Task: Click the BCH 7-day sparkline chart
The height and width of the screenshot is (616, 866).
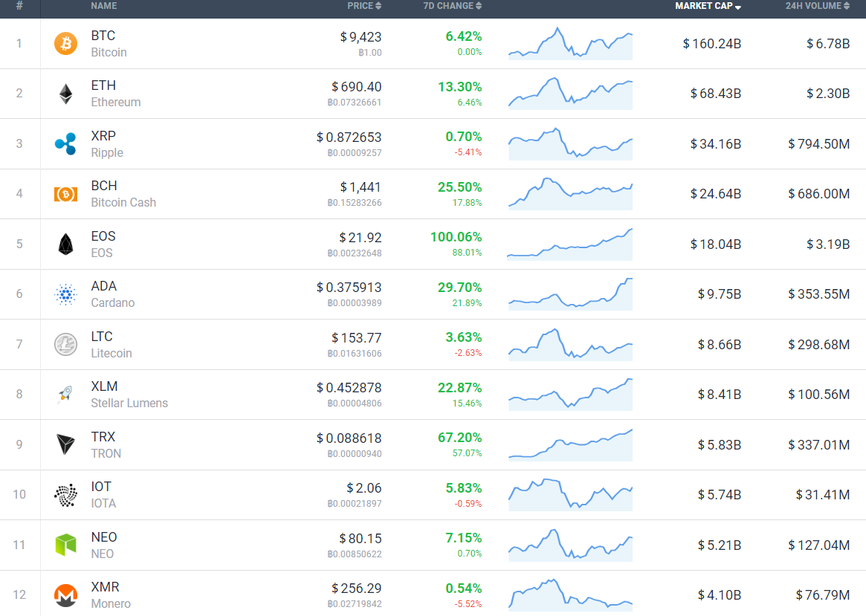Action: pyautogui.click(x=570, y=194)
